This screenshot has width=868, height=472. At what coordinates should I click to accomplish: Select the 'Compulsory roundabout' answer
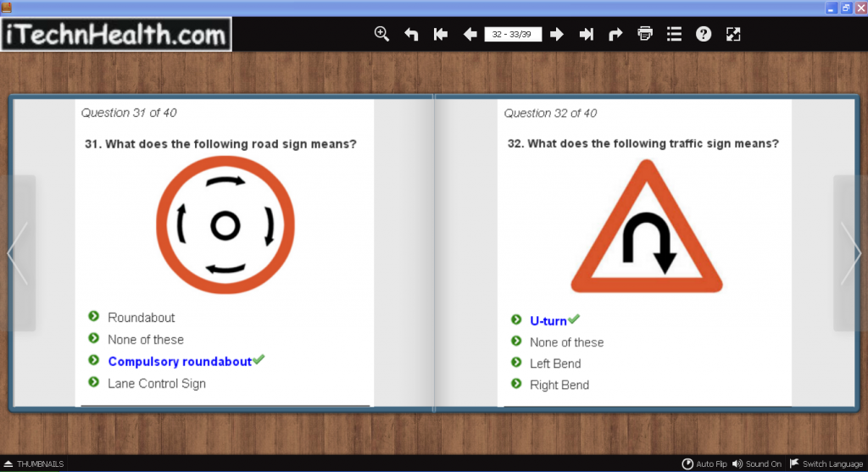pos(180,361)
